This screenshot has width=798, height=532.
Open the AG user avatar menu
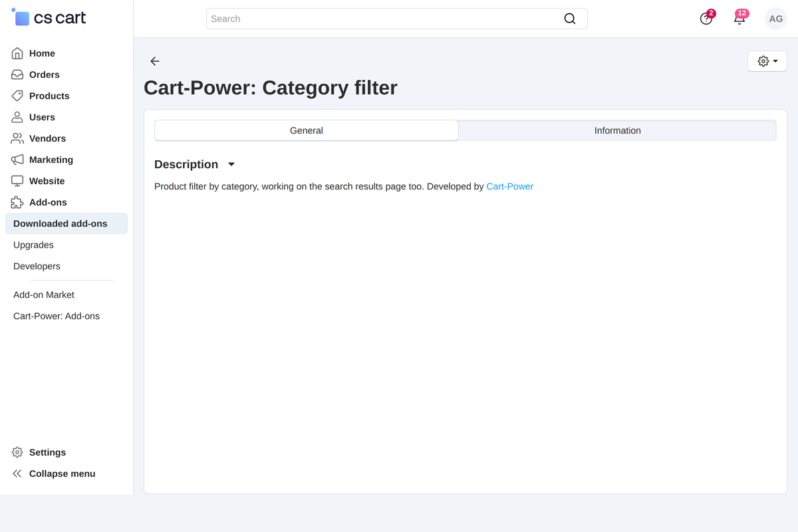pos(776,19)
